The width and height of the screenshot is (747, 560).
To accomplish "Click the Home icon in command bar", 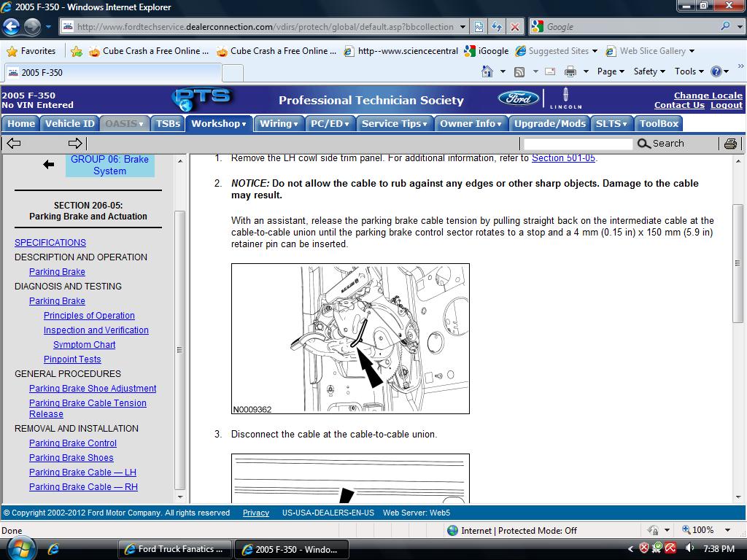I will 487,71.
